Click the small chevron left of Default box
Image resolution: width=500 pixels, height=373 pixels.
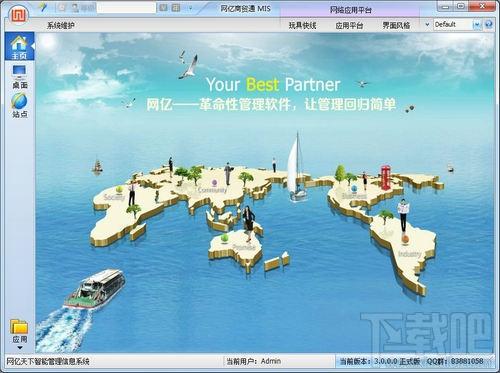pos(427,25)
